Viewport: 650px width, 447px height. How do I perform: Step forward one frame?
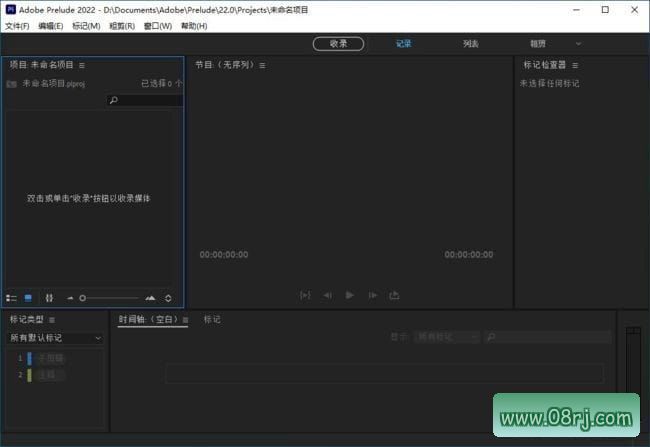(x=373, y=295)
